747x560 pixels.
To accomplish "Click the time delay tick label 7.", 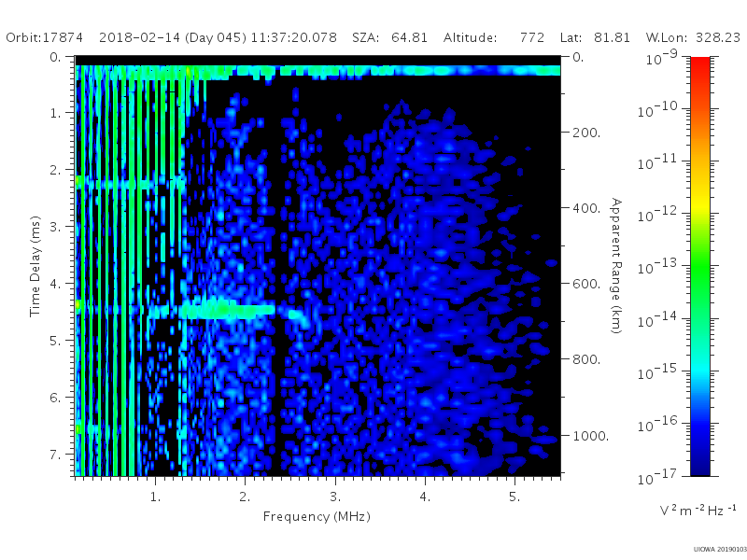I will pyautogui.click(x=56, y=455).
